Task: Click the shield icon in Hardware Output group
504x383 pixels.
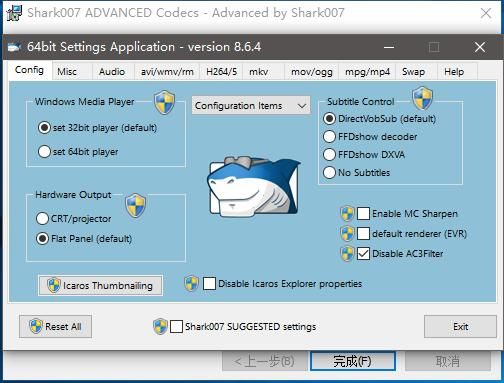Action: point(135,206)
